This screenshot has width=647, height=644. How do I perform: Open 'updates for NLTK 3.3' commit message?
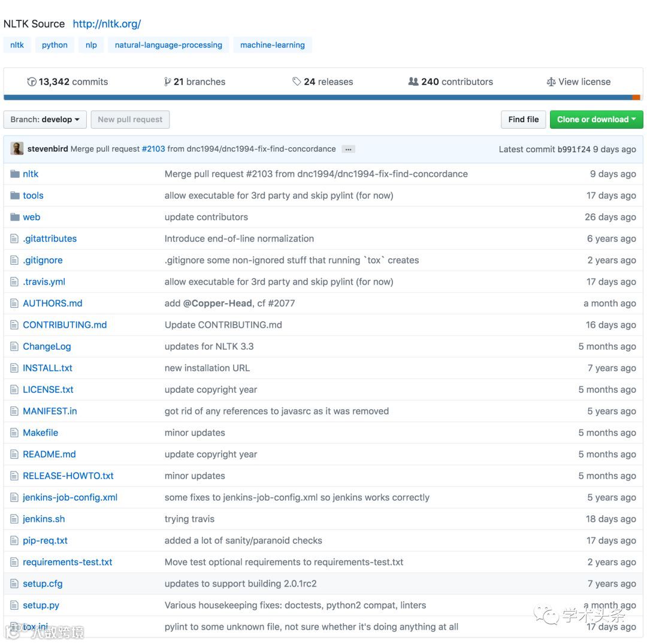209,346
